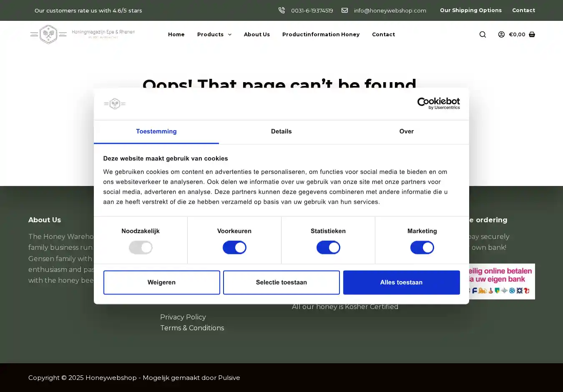Open the Terms & Conditions link
The height and width of the screenshot is (392, 563).
pos(192,328)
